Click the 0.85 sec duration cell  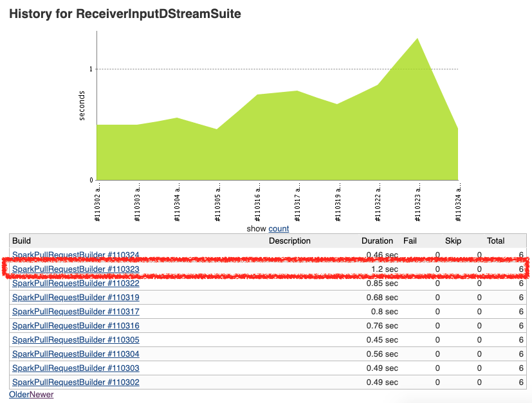point(382,283)
